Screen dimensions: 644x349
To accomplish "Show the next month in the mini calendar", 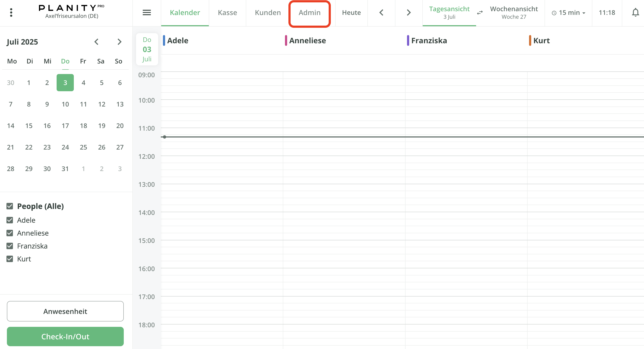I will click(x=119, y=42).
